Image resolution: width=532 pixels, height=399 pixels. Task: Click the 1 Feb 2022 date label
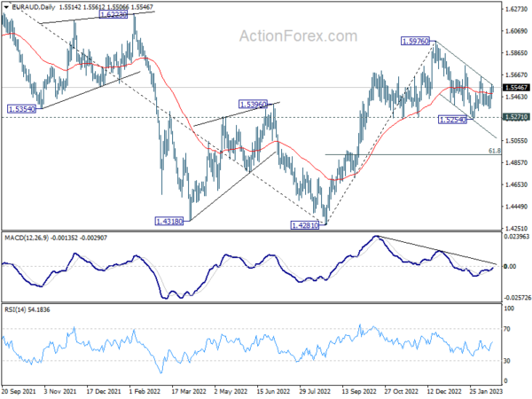[145, 392]
